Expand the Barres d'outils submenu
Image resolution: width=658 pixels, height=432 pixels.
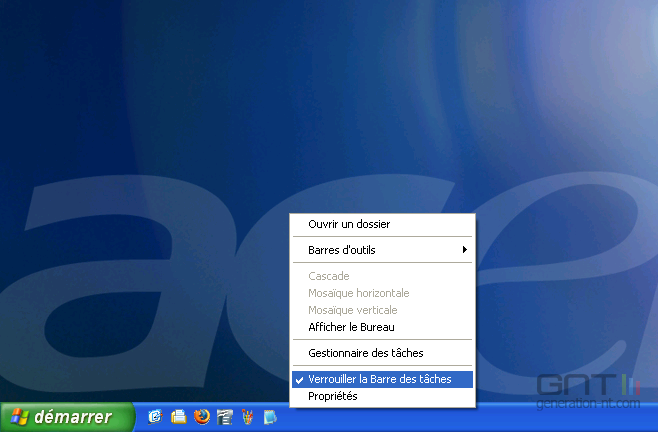(x=382, y=250)
